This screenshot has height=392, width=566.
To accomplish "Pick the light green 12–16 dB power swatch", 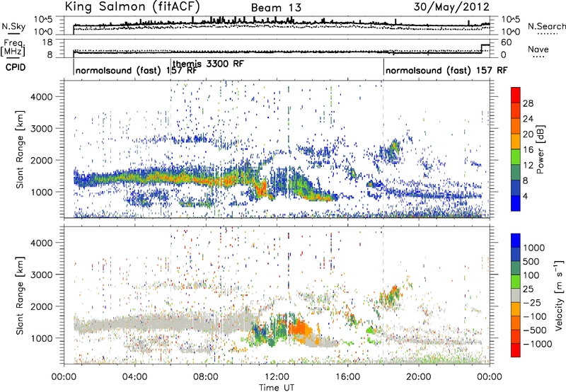I will pyautogui.click(x=516, y=157).
